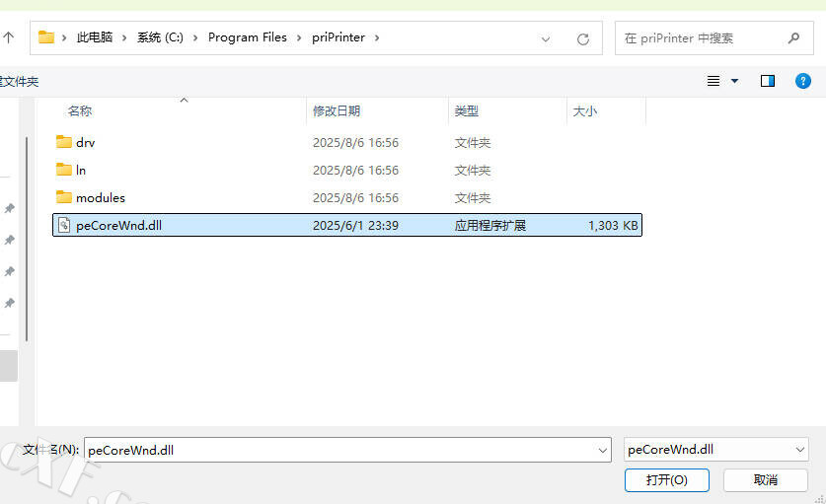This screenshot has height=504, width=826.
Task: Select the drv folder icon
Action: click(x=64, y=142)
